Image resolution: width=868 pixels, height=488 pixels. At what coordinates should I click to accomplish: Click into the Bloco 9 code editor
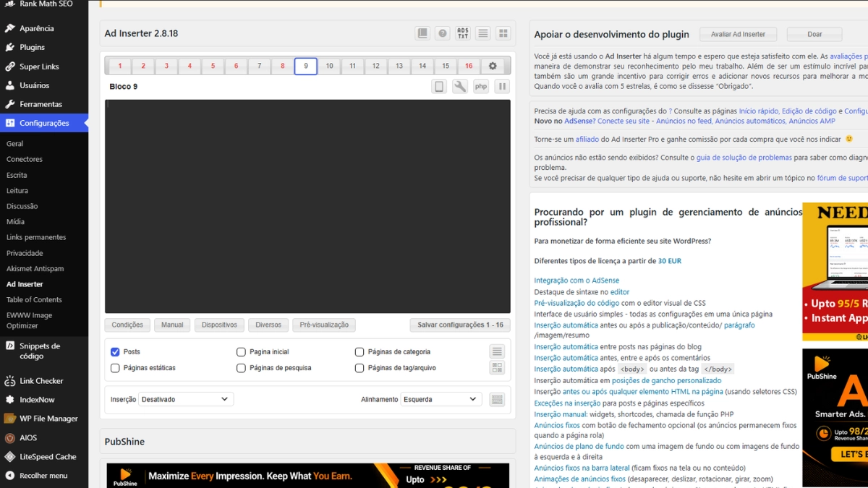307,206
